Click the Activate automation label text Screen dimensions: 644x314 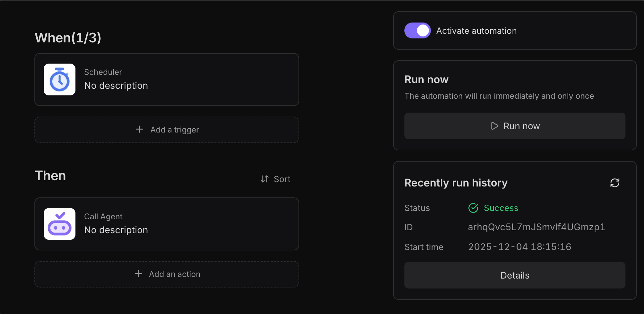pyautogui.click(x=476, y=31)
